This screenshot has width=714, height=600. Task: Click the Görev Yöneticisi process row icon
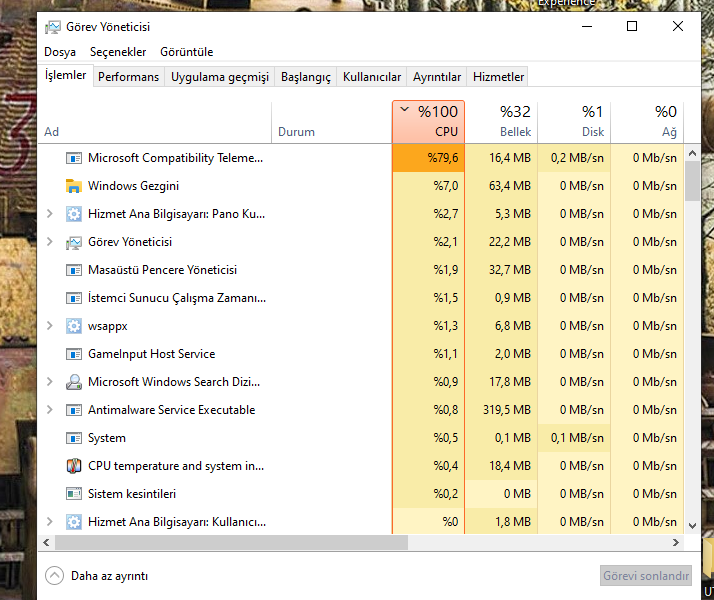coord(74,242)
